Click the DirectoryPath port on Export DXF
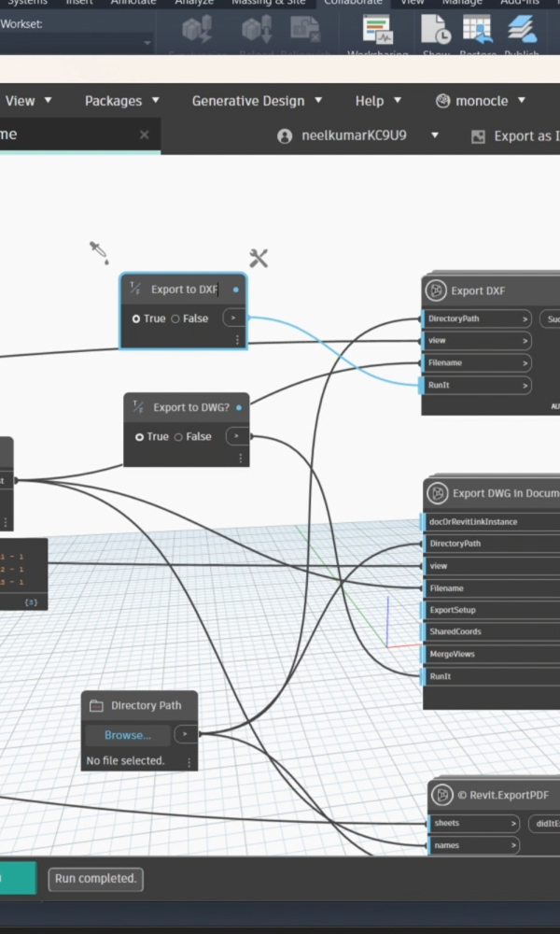 coord(477,318)
